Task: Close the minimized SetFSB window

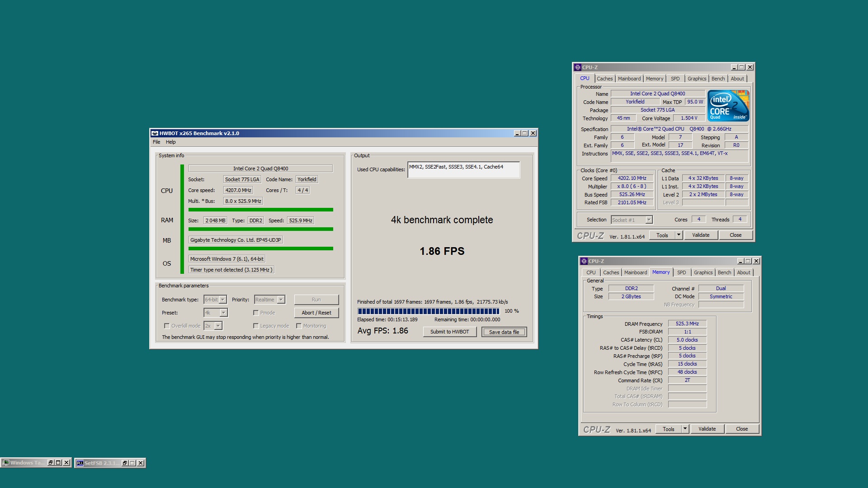Action: pyautogui.click(x=141, y=463)
